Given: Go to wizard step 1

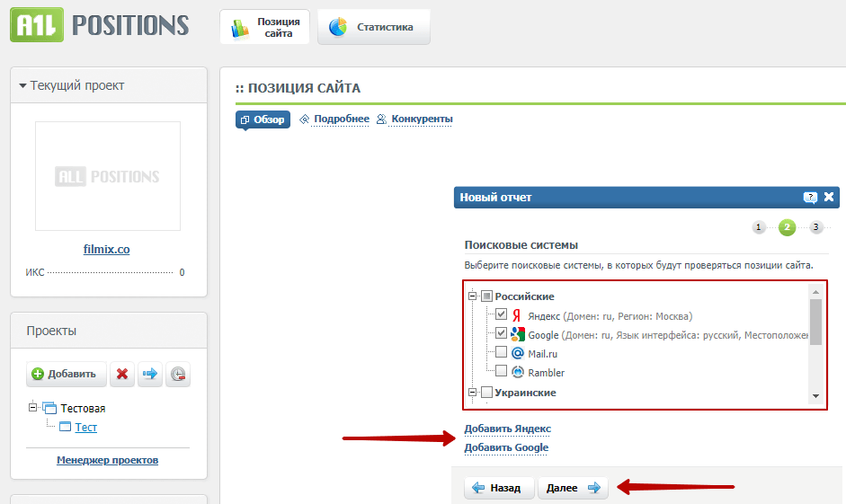Looking at the screenshot, I should [759, 227].
